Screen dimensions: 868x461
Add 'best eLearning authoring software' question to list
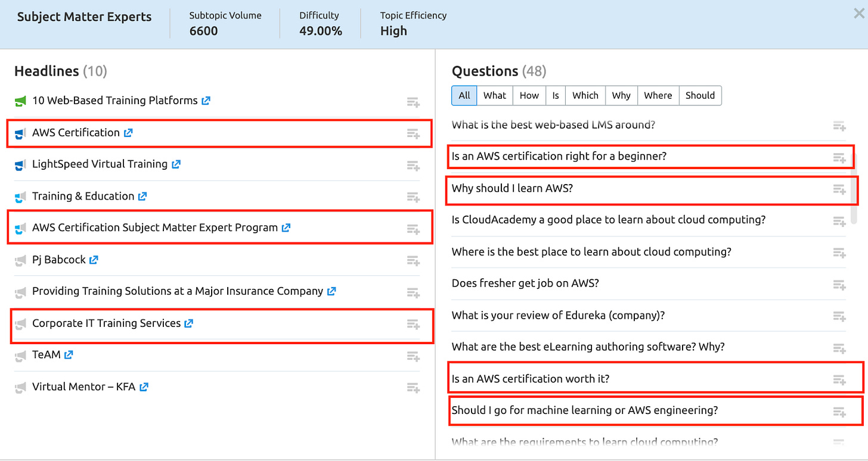point(839,348)
